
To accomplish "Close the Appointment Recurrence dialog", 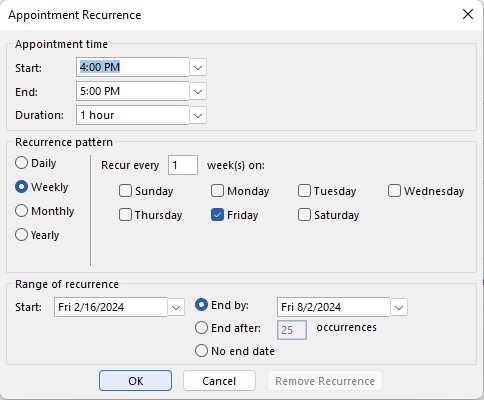I will (468, 14).
